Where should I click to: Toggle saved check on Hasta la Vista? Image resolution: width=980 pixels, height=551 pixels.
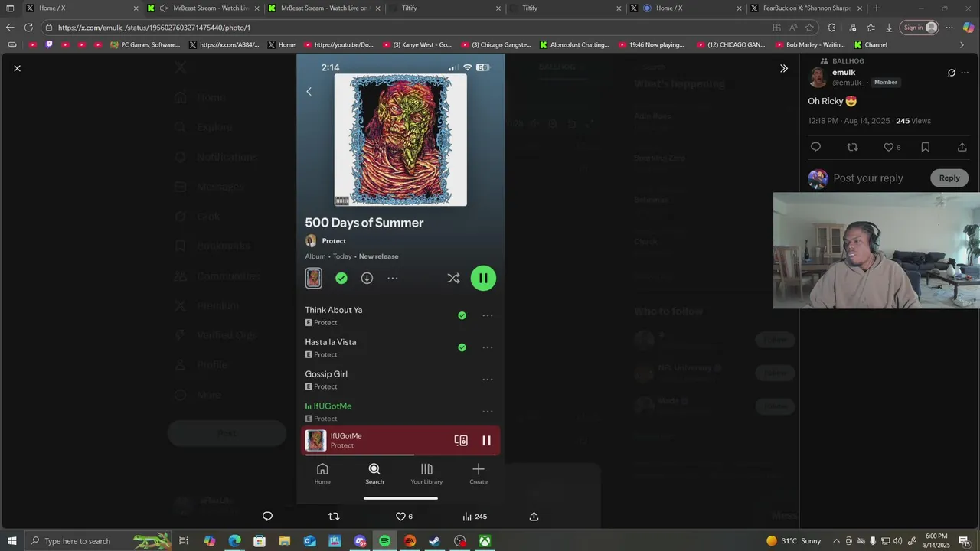click(462, 347)
